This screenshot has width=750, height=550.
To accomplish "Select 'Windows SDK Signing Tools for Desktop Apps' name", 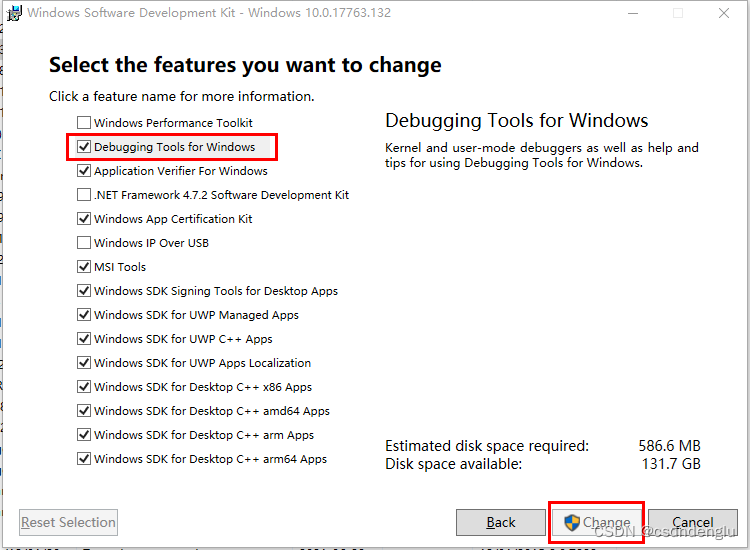I will (216, 291).
